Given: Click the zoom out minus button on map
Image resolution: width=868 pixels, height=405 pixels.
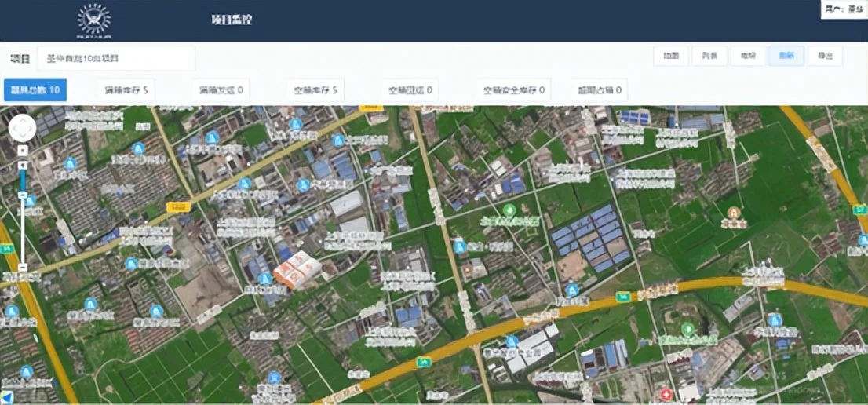Looking at the screenshot, I should click(x=23, y=268).
